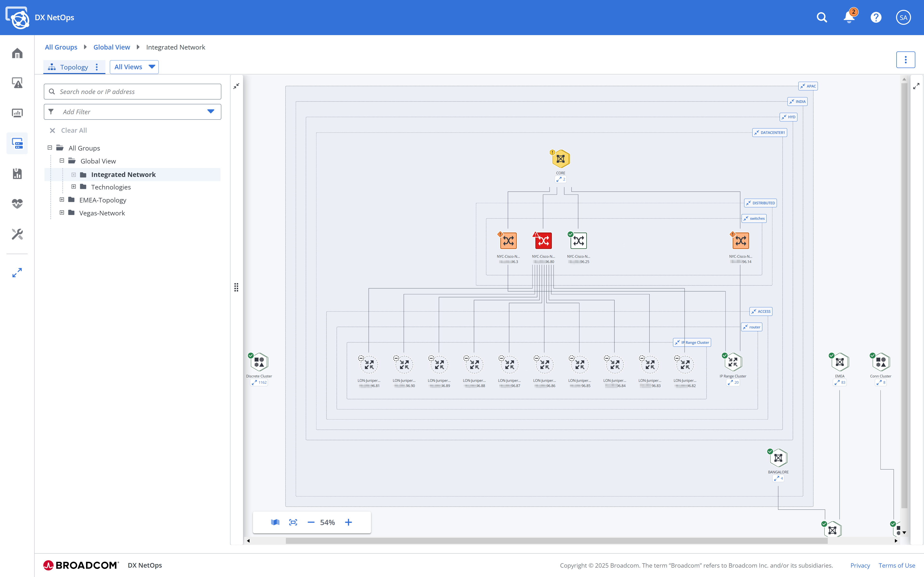Open the All Views dropdown
The width and height of the screenshot is (924, 577).
click(x=134, y=67)
